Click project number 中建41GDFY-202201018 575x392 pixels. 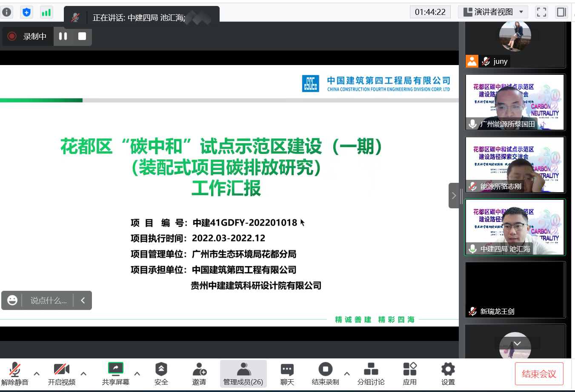[245, 222]
